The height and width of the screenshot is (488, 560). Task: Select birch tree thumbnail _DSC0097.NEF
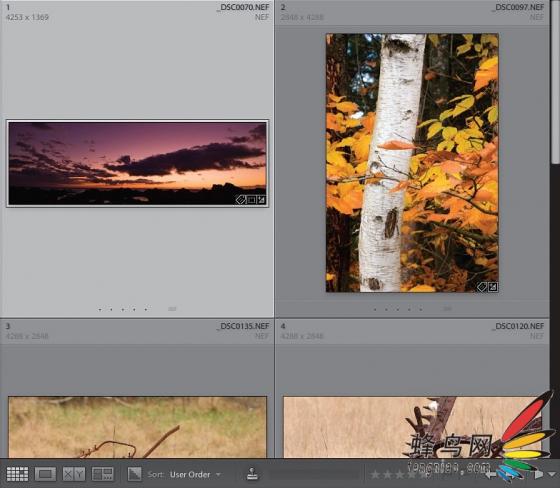coord(412,163)
